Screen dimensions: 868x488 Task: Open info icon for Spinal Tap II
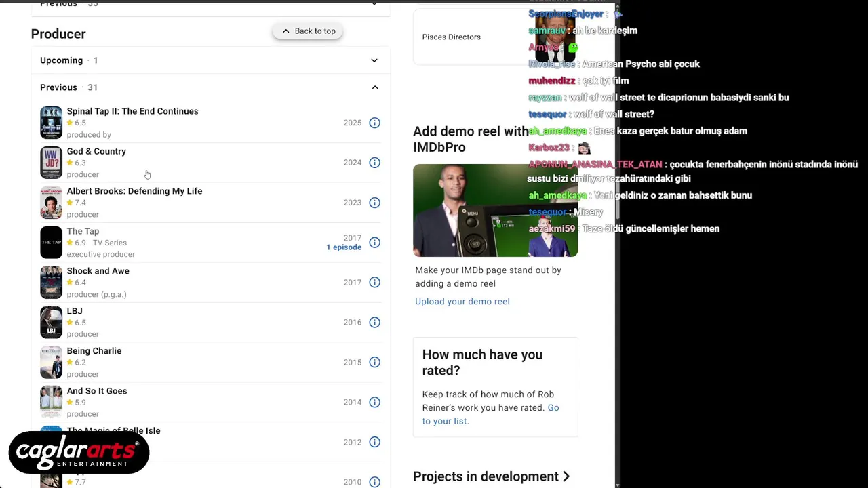[x=374, y=123]
